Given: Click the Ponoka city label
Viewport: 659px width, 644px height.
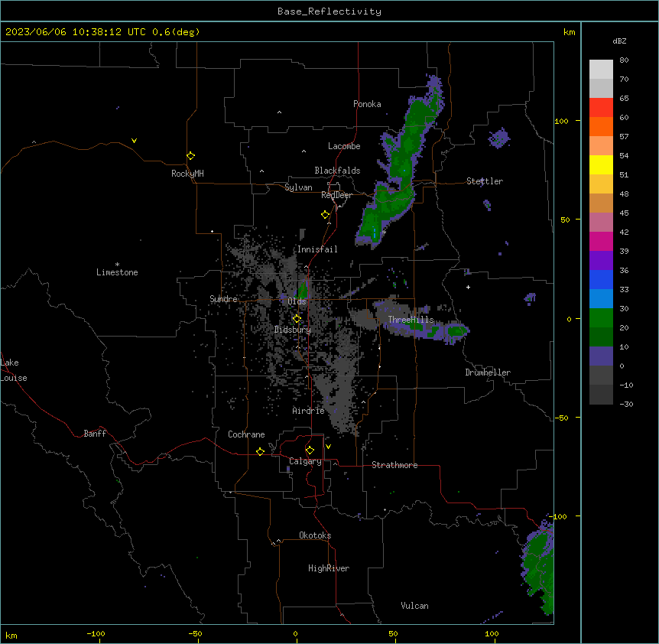Looking at the screenshot, I should (367, 104).
